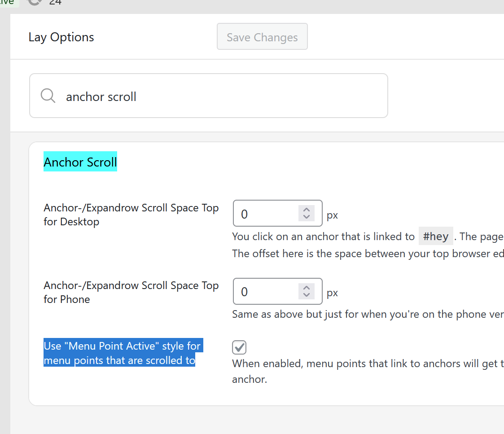Click the px unit beside Desktop field
504x434 pixels.
[x=332, y=215]
